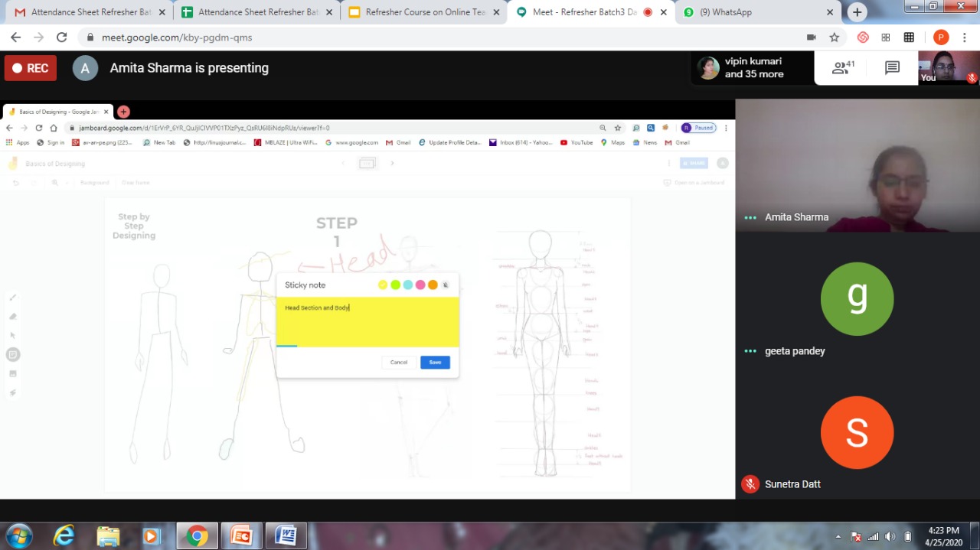Open options for Amita Sharma's tile
980x550 pixels.
(750, 217)
